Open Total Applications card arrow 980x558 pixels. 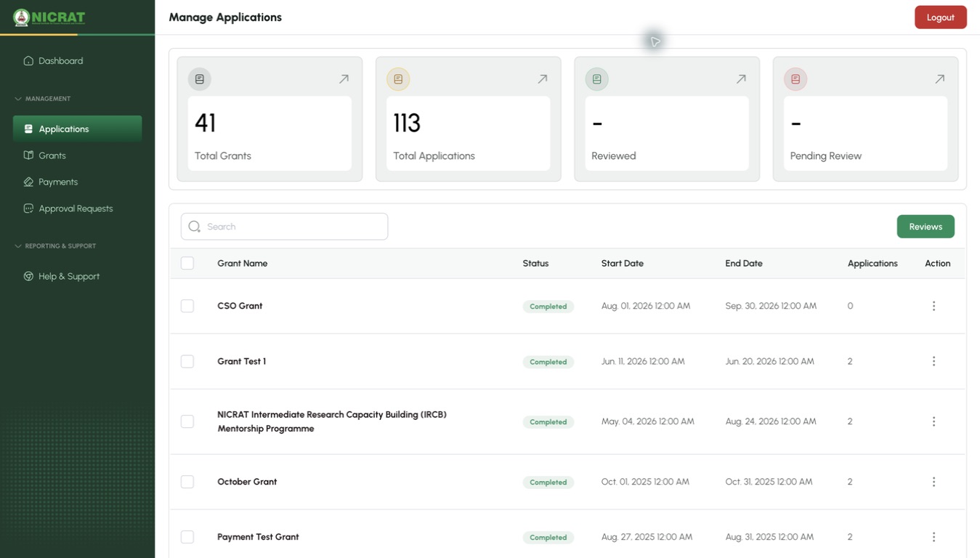542,79
